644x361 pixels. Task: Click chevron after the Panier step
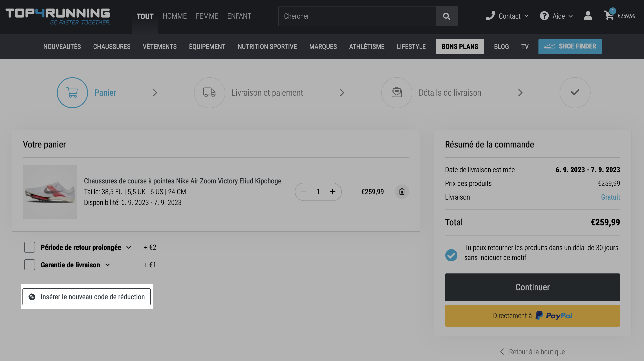155,93
